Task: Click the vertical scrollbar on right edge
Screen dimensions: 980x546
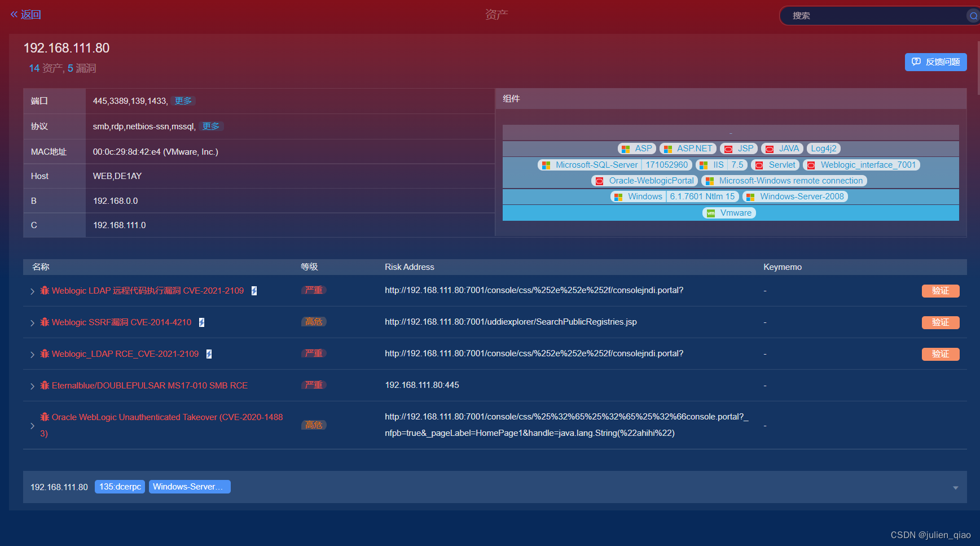Action: 978,68
